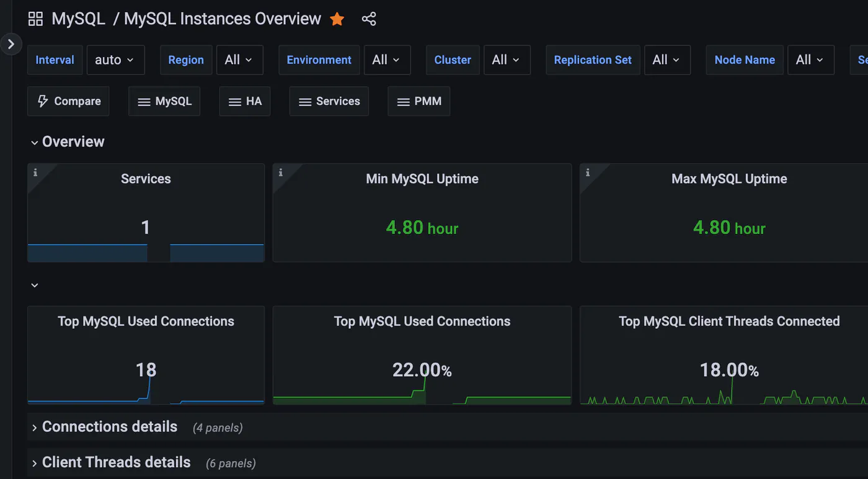Collapse the untitled row below Overview

[x=35, y=285]
